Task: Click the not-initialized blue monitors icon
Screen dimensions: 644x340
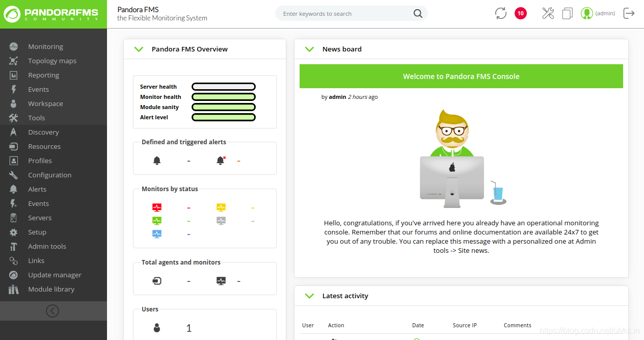Action: [x=157, y=234]
